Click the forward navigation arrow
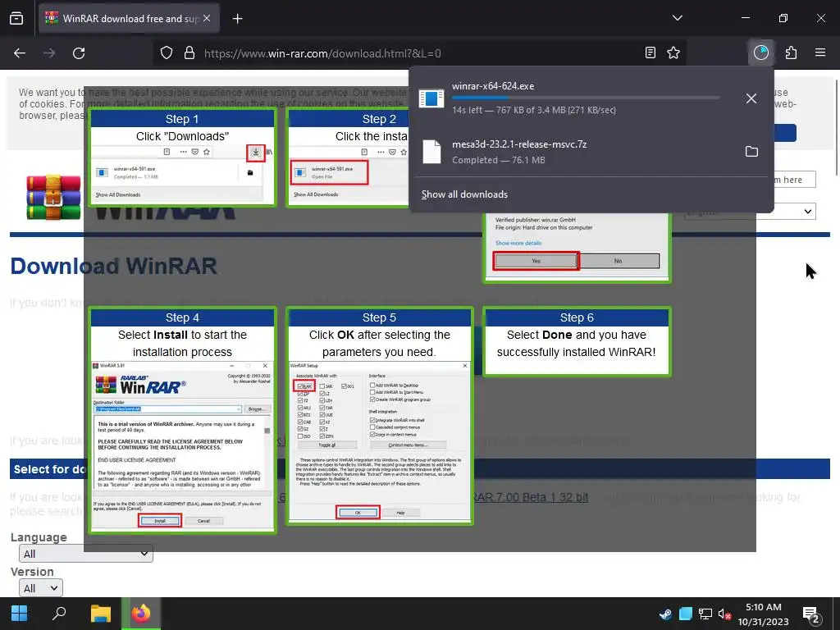The height and width of the screenshot is (630, 840). pyautogui.click(x=49, y=53)
